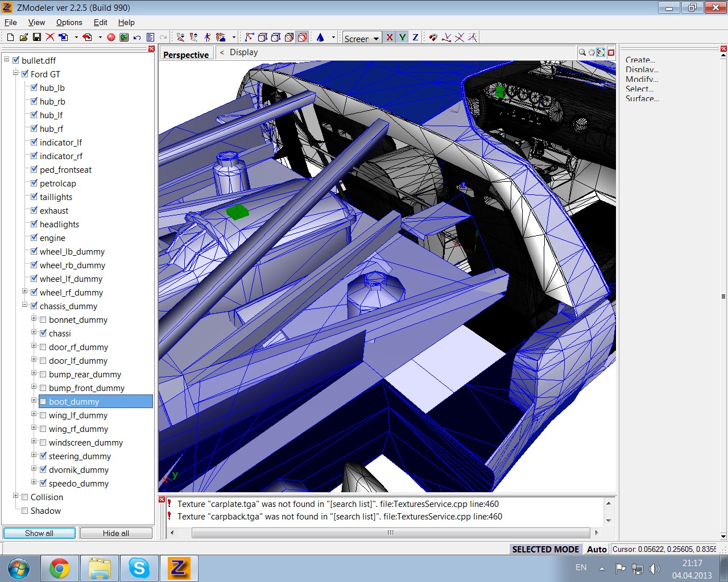Click the viewport zoom magnifier icon
This screenshot has height=582, width=728.
point(582,52)
